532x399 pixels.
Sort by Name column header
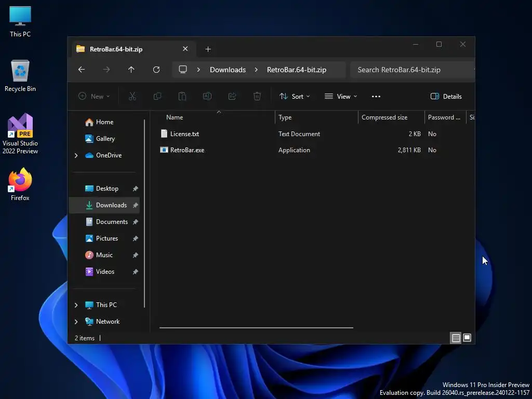pyautogui.click(x=175, y=117)
